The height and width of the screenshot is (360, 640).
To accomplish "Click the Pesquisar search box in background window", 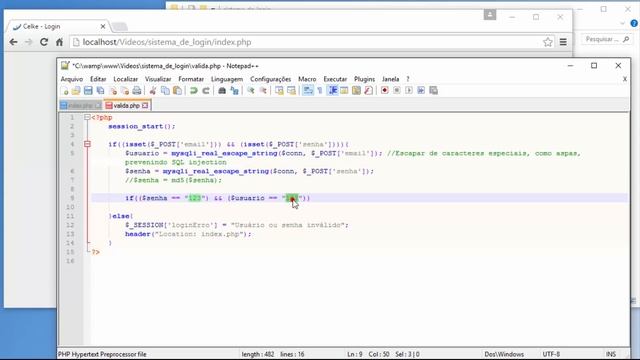I will coord(606,39).
